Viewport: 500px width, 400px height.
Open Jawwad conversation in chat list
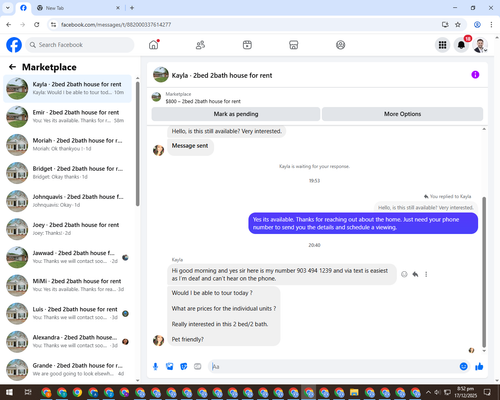67,257
